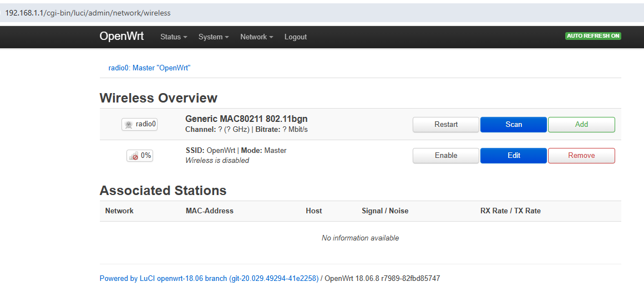Screen dimensions: 644x292
Task: Click the SSID: OpenWrt Mode: Master line
Action: coord(236,151)
